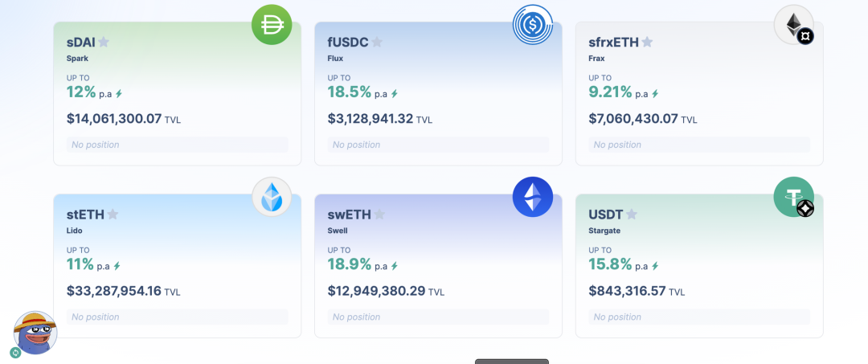Open the swETH Swell vault title

tap(349, 215)
